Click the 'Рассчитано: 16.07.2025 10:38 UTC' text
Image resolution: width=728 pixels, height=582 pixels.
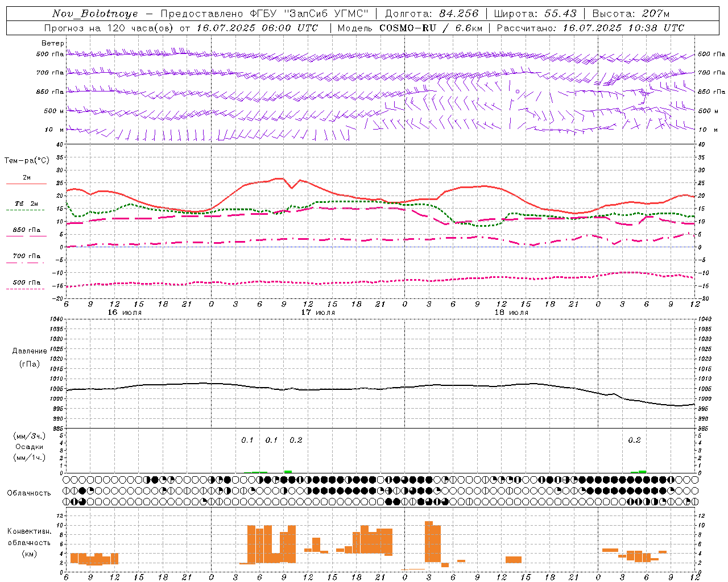point(590,28)
